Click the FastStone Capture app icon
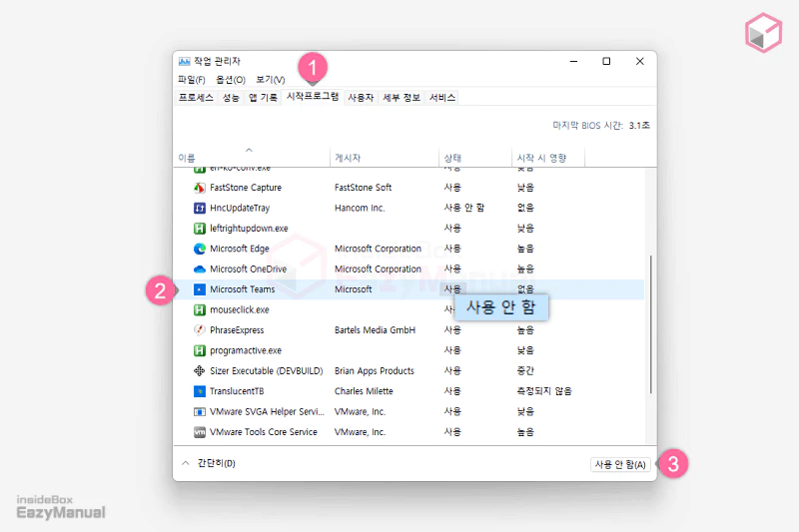 [199, 188]
